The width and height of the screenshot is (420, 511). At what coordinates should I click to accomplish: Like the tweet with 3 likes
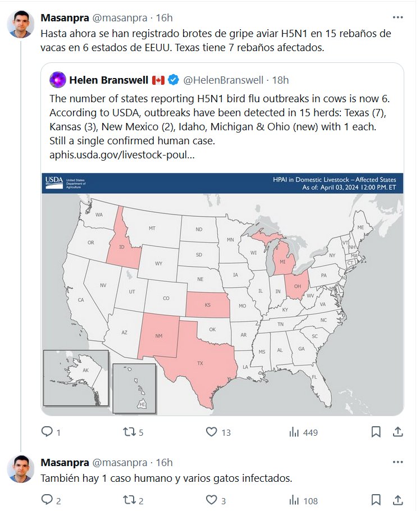tap(212, 500)
